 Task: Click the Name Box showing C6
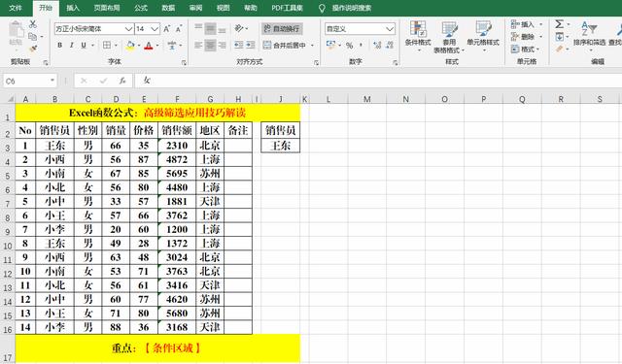pos(26,81)
